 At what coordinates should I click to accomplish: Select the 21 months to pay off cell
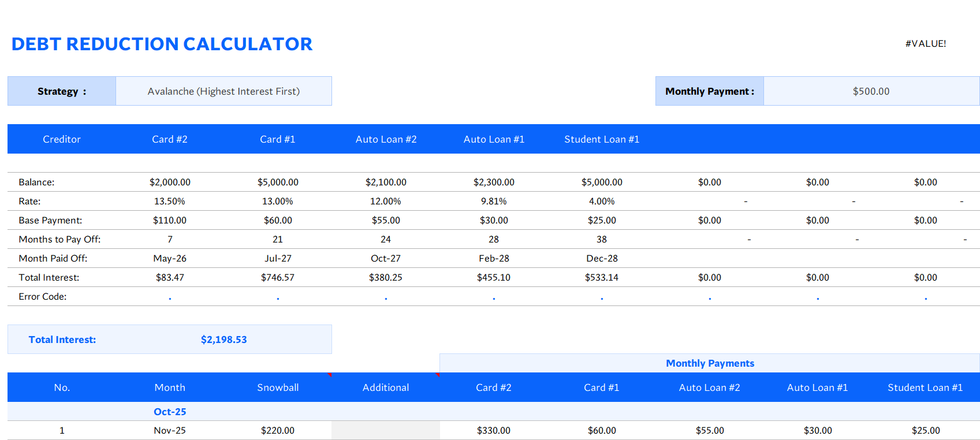point(278,239)
